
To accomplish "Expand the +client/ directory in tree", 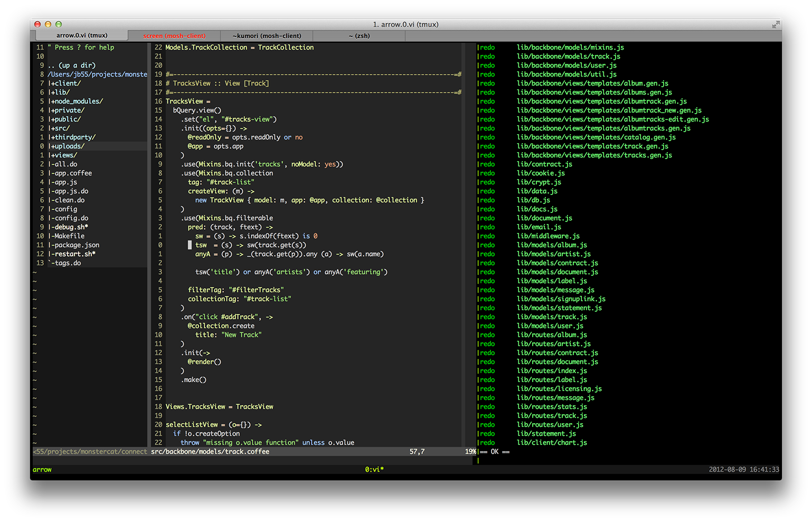I will (x=65, y=83).
